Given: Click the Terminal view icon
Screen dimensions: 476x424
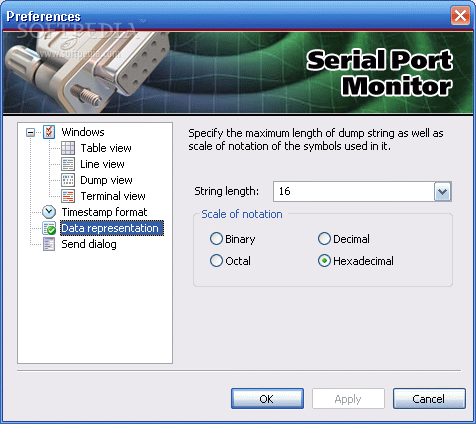Looking at the screenshot, I should pyautogui.click(x=68, y=196).
